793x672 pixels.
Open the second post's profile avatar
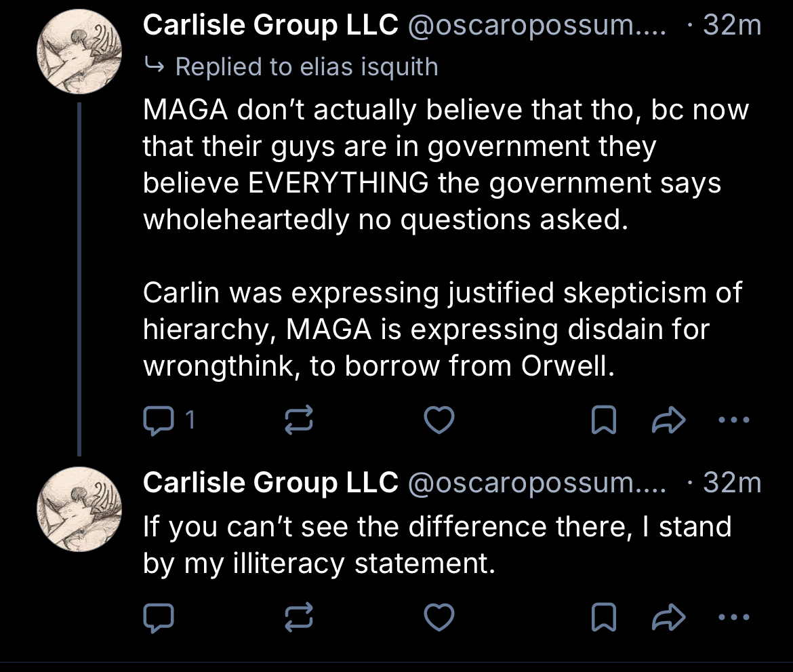[79, 509]
